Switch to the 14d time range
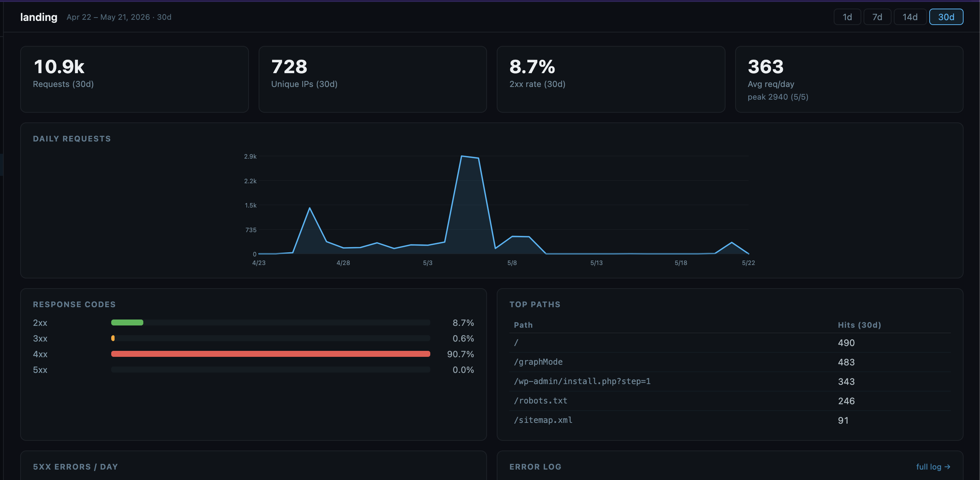This screenshot has height=480, width=980. click(x=909, y=17)
